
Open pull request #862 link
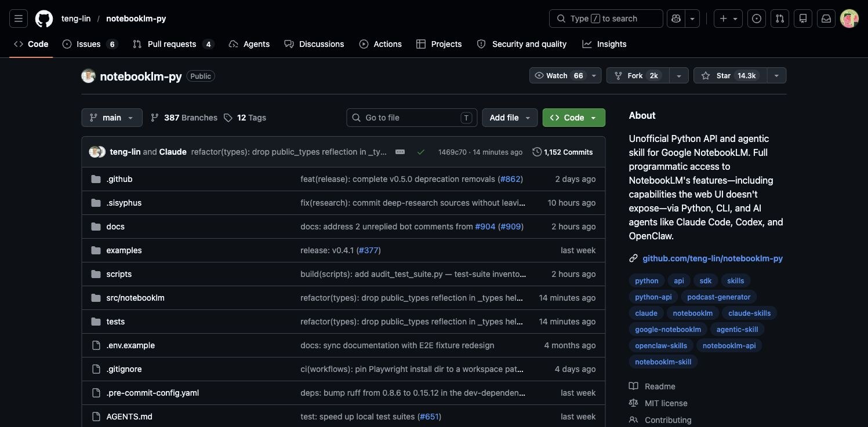pyautogui.click(x=510, y=179)
